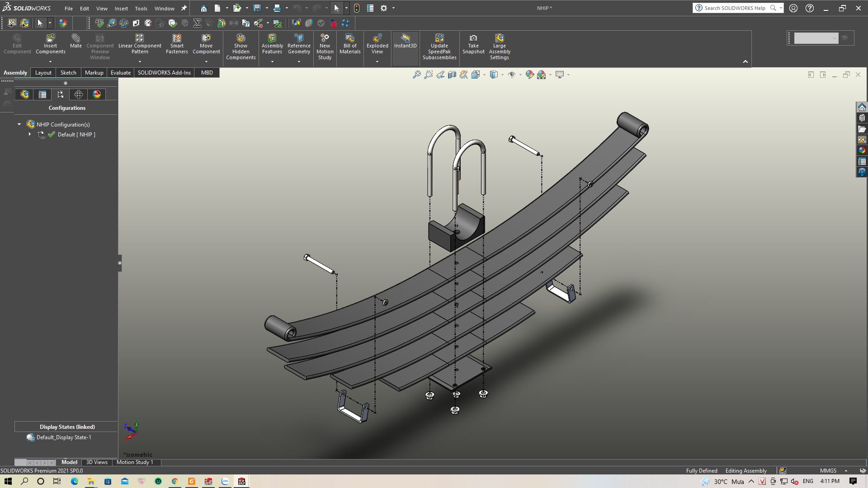The width and height of the screenshot is (868, 488).
Task: Click Show Hidden Components
Action: tap(241, 47)
